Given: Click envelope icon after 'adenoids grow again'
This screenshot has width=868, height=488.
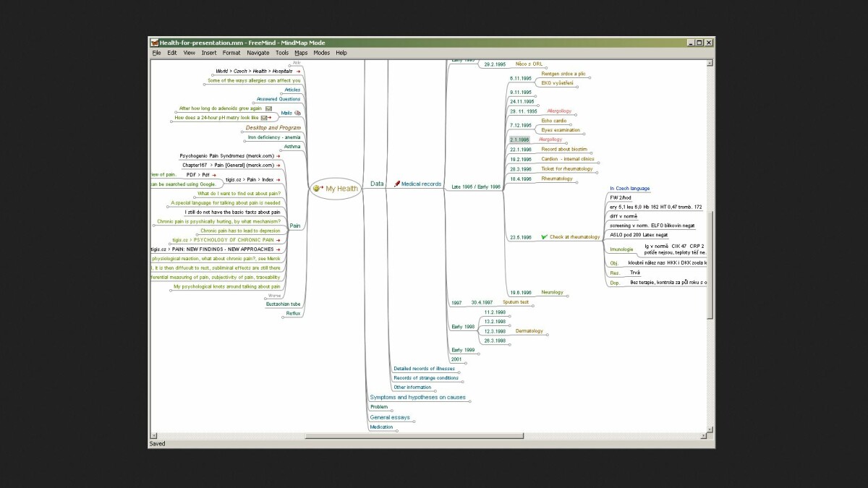Looking at the screenshot, I should pyautogui.click(x=268, y=108).
